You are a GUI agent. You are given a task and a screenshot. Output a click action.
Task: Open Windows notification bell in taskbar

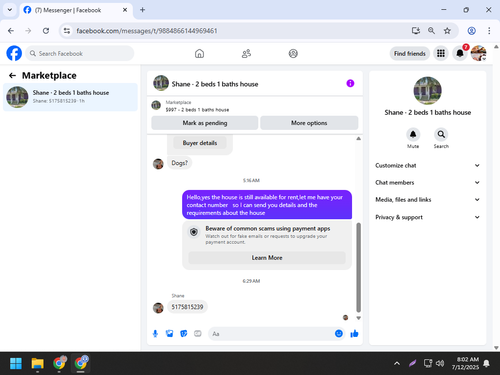[487, 363]
